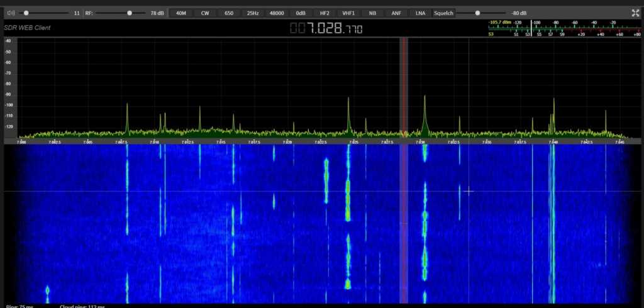This screenshot has width=644, height=308.
Task: Click the 7.020 frequency axis label
Action: 287,142
